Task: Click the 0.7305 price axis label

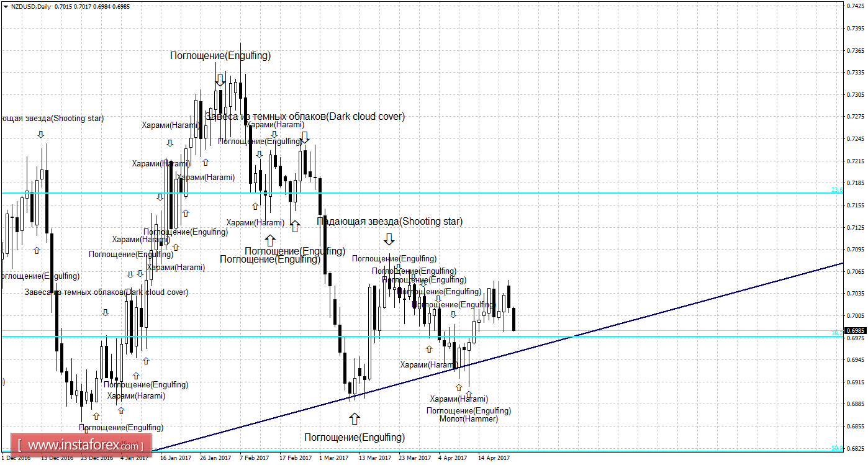Action: (x=855, y=94)
